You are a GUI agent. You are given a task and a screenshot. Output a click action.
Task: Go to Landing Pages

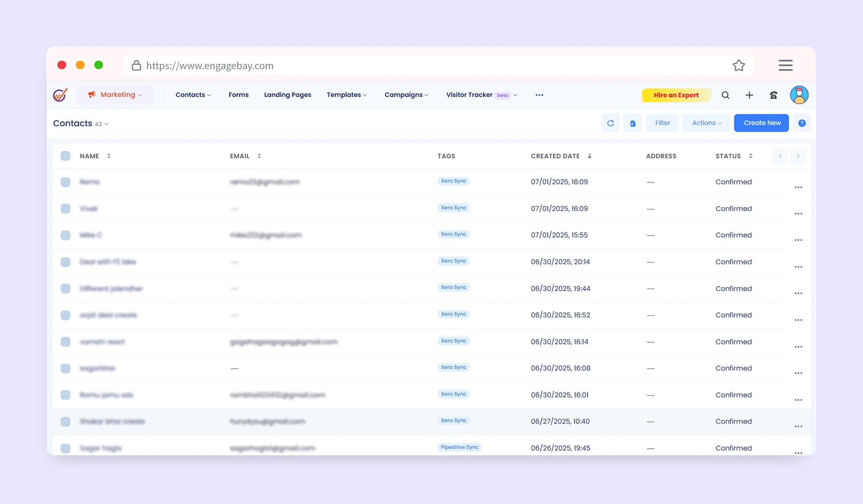tap(287, 95)
